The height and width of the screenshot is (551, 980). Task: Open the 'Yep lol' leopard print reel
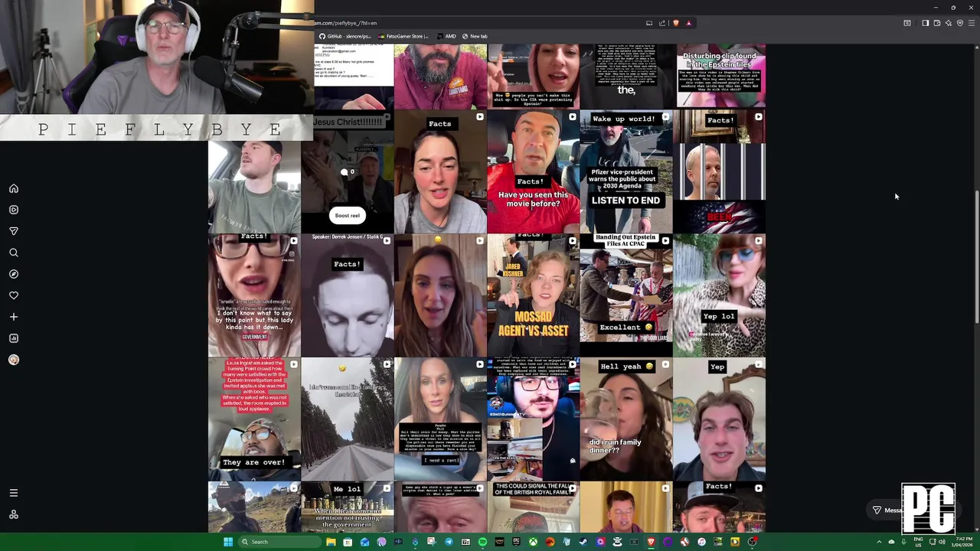coord(719,295)
